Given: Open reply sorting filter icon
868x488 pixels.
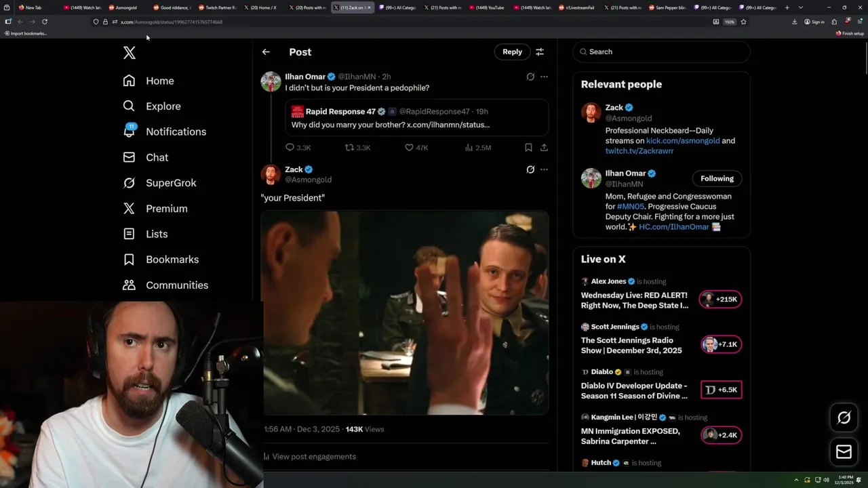Looking at the screenshot, I should tap(540, 52).
